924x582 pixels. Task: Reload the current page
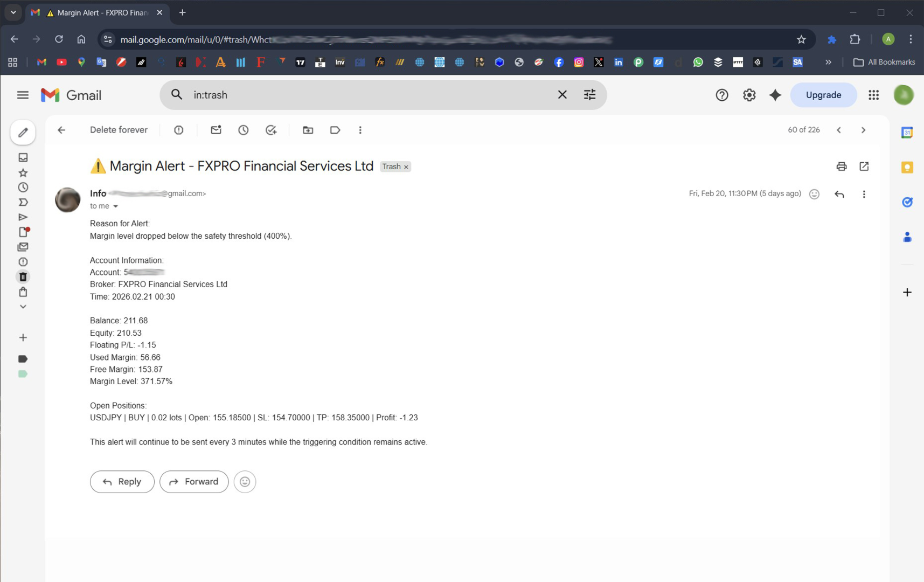59,39
